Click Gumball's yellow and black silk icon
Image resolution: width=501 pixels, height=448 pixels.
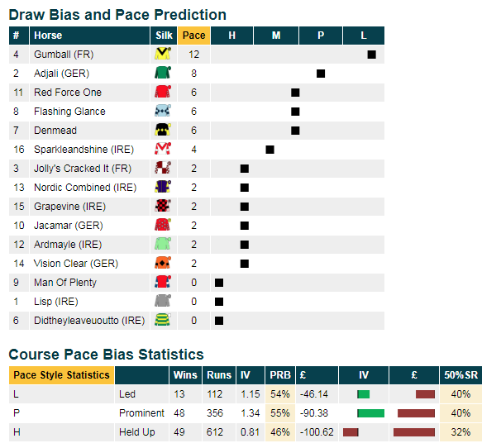coord(163,54)
